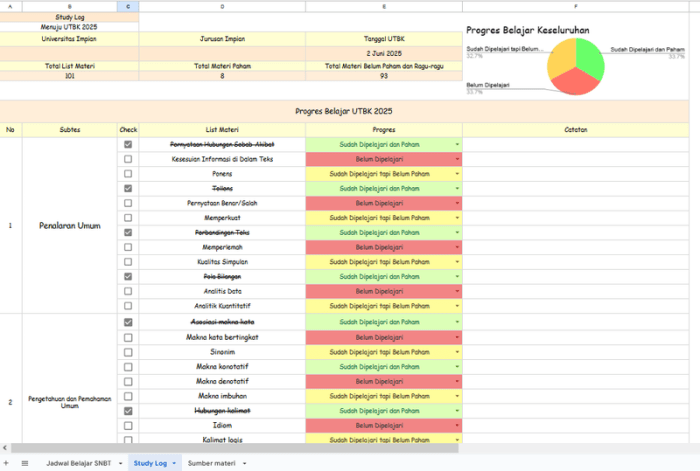Tick the Sinonim checkbox

(x=127, y=352)
